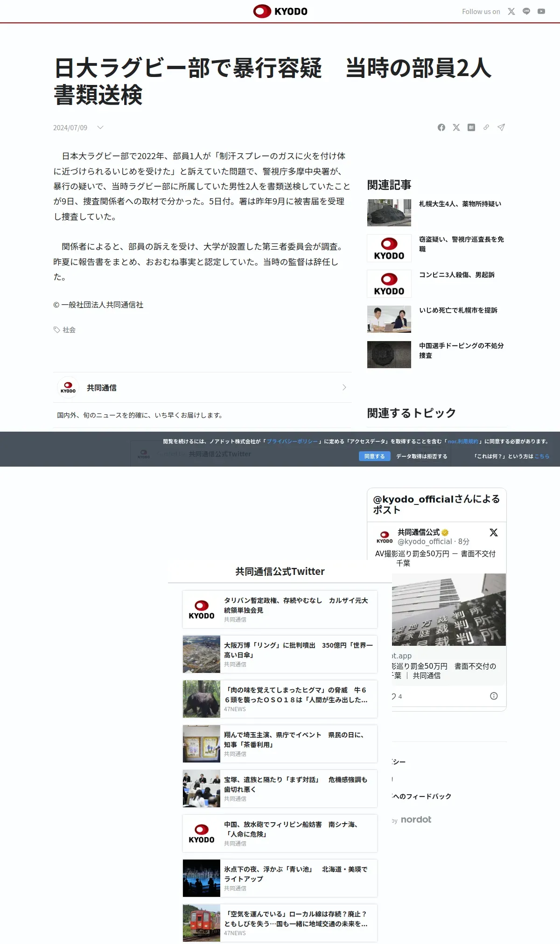Click the Kyodo avatar in publisher row
The image size is (560, 944).
coord(68,387)
